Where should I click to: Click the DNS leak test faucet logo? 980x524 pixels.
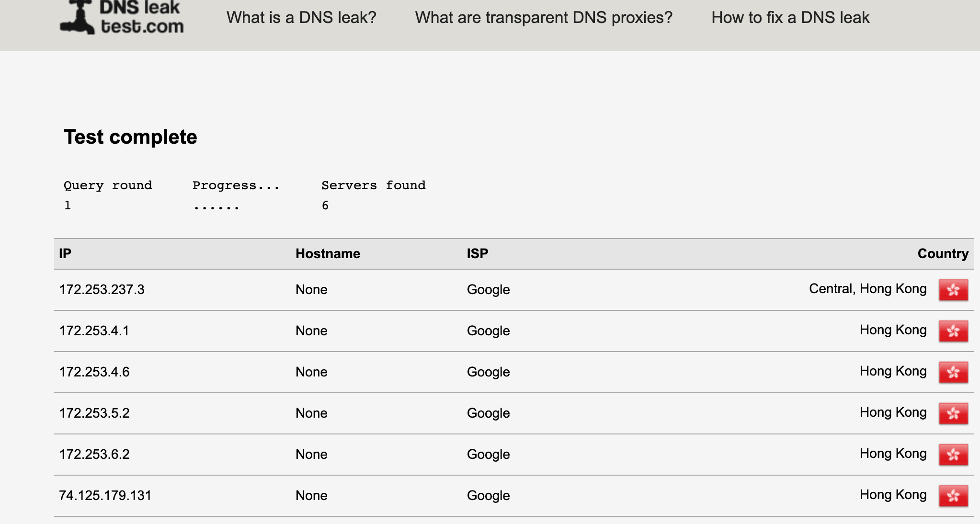tap(78, 18)
